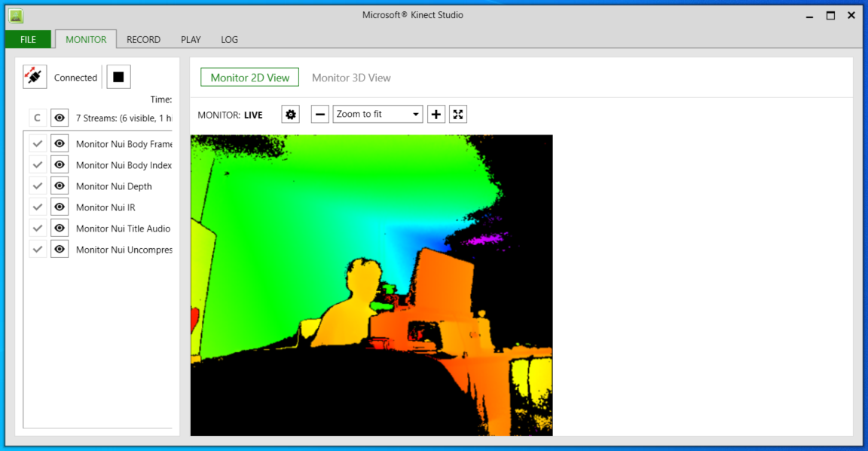
Task: Open the FILE menu
Action: tap(28, 39)
